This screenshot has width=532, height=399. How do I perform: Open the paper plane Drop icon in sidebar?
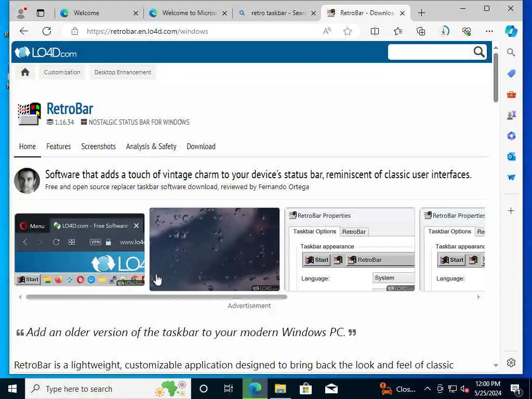(511, 177)
